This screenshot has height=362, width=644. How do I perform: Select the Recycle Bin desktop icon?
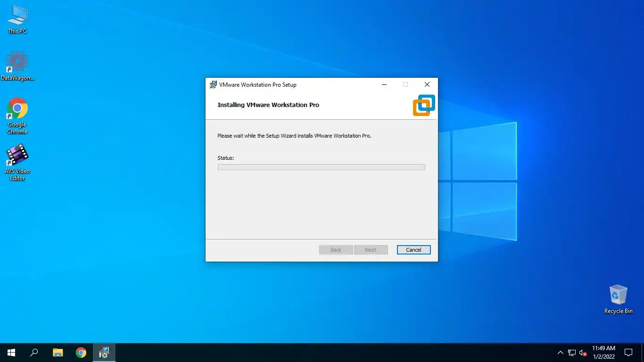point(618,299)
